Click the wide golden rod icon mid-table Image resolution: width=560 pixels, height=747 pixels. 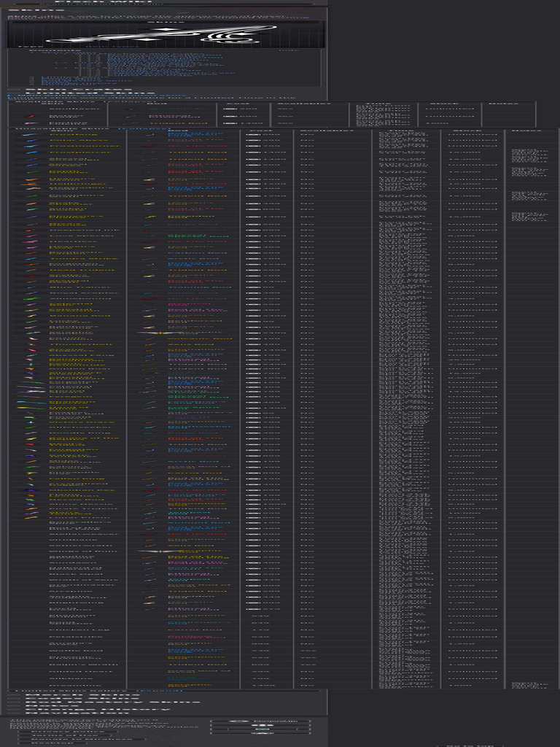coord(160,333)
